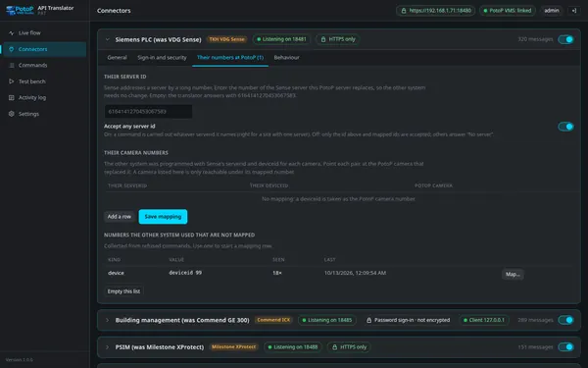Click the PotoP VMS linked status badge
Image resolution: width=588 pixels, height=368 pixels.
pos(508,11)
